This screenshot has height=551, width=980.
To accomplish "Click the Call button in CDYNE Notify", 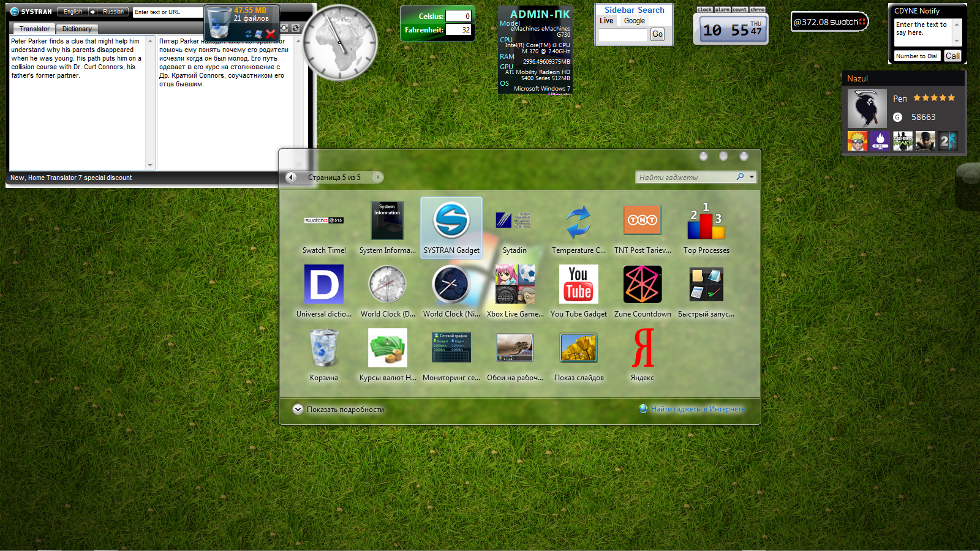I will (952, 56).
